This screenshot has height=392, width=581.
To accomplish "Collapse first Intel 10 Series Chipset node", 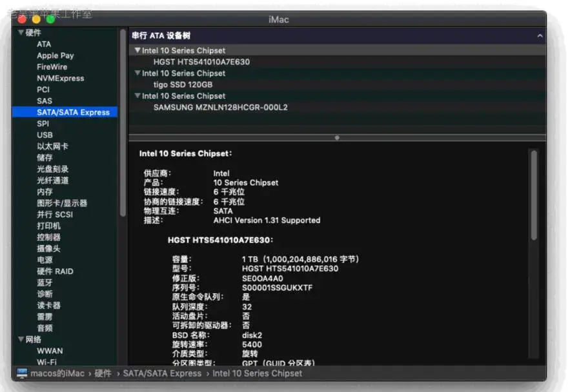I will [x=138, y=50].
